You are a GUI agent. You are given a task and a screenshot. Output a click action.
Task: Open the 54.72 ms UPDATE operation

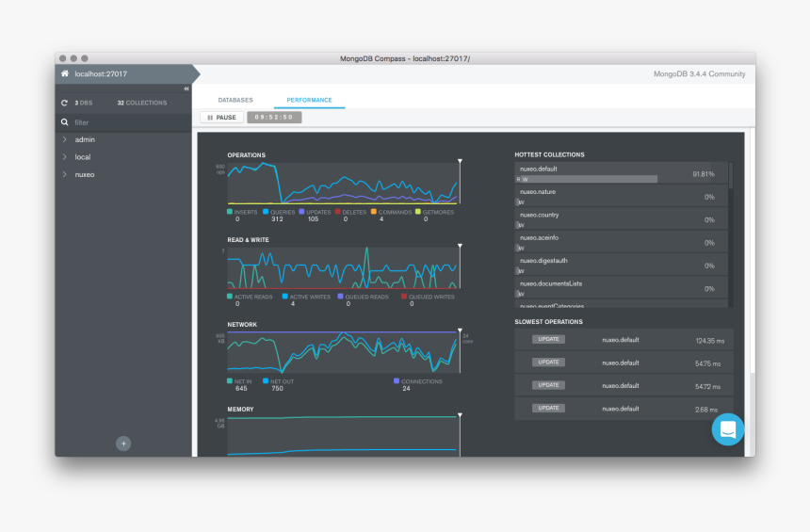pos(624,386)
